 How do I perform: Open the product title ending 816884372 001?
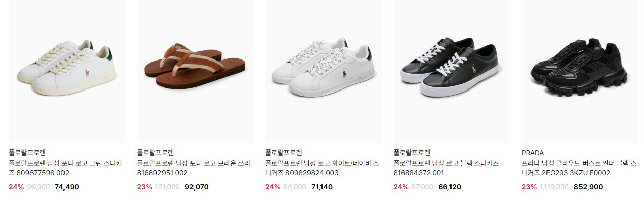446,168
